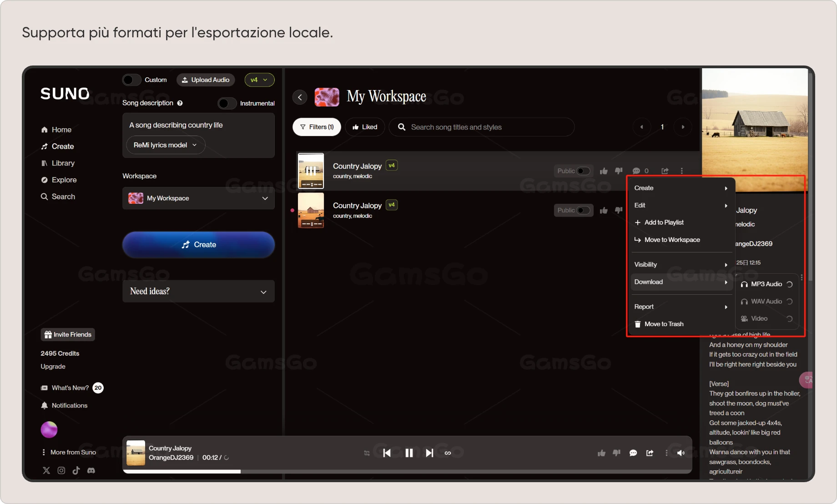The height and width of the screenshot is (504, 837).
Task: Open the Filters (1) button
Action: click(317, 127)
